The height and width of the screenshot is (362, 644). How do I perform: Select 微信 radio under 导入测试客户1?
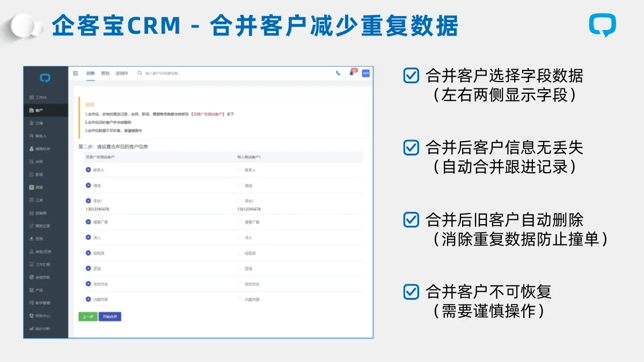pos(240,186)
